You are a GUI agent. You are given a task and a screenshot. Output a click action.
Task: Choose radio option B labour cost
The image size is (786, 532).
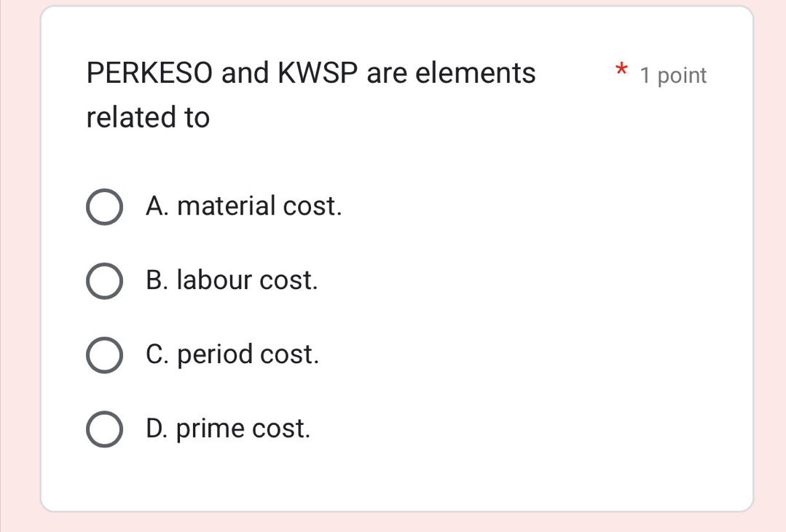[x=104, y=281]
